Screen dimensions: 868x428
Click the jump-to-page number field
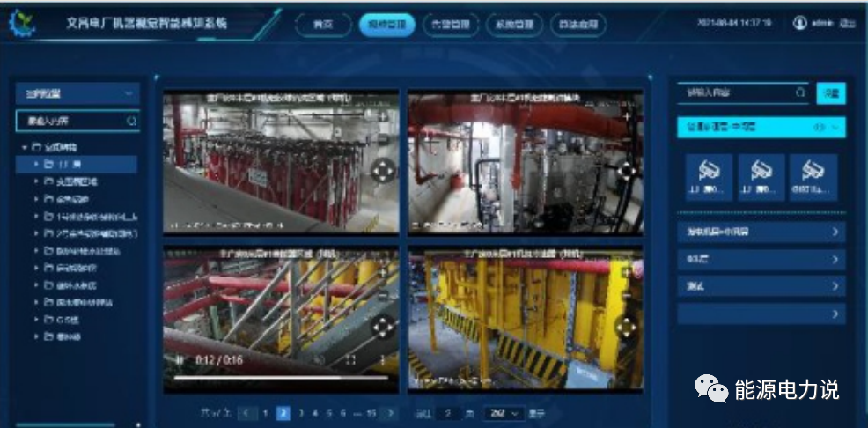[x=448, y=413]
